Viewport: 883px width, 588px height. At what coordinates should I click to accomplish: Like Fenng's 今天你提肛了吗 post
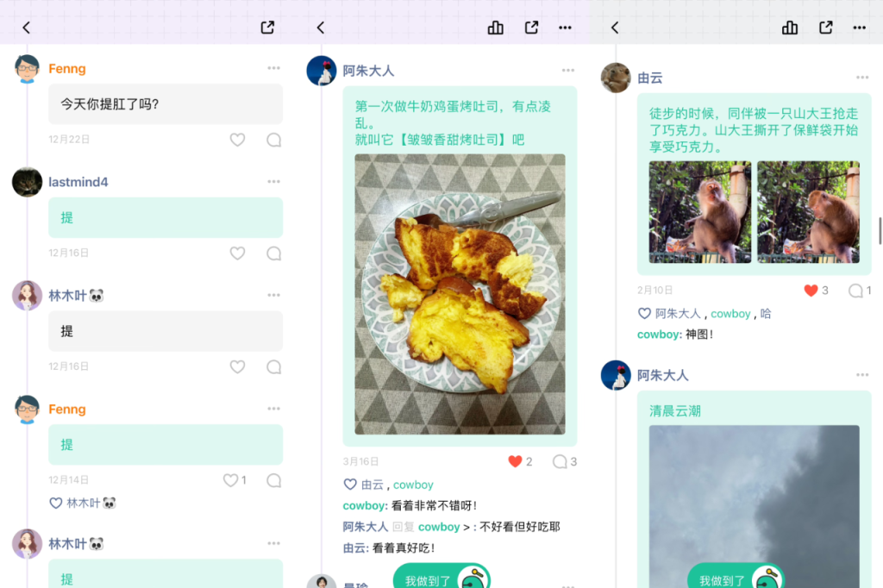(237, 140)
